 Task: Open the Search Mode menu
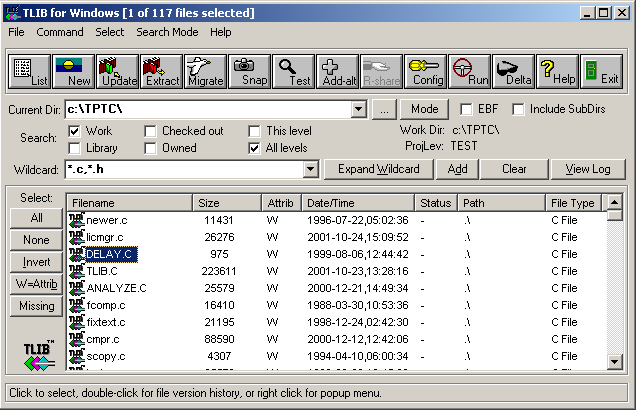[x=167, y=32]
